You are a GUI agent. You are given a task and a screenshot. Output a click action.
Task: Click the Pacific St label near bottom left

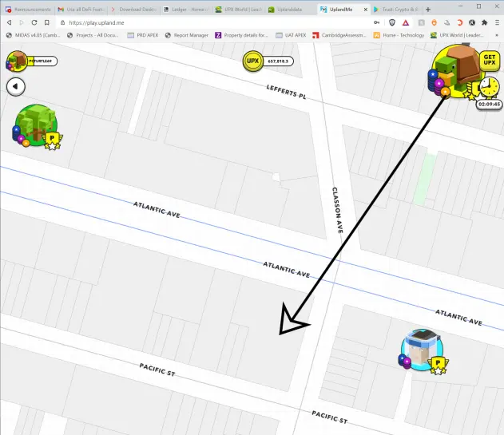click(x=157, y=370)
